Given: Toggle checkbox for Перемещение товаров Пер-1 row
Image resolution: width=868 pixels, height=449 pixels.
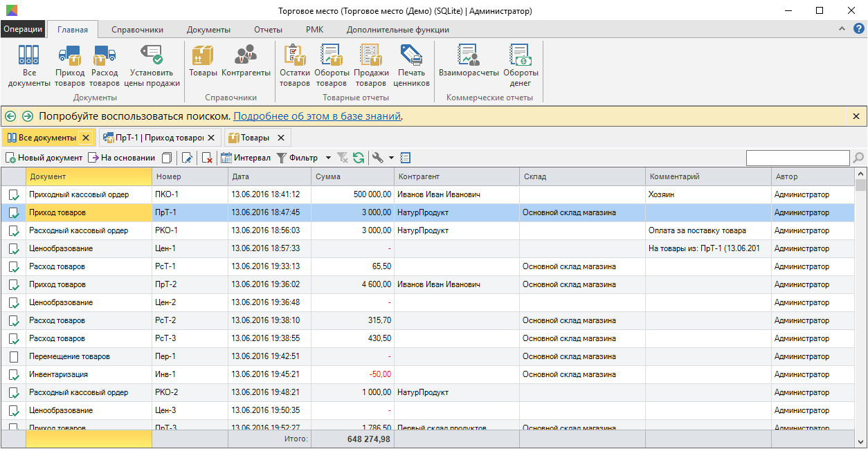Looking at the screenshot, I should coord(14,357).
